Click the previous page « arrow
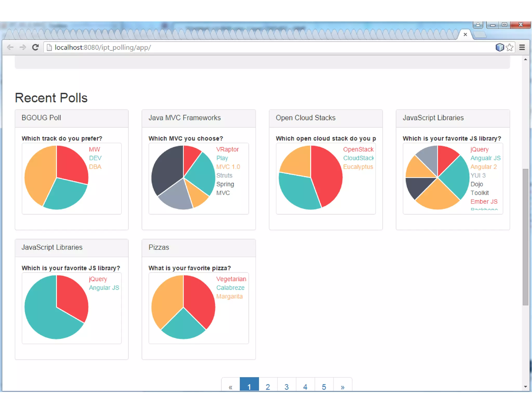 (230, 387)
